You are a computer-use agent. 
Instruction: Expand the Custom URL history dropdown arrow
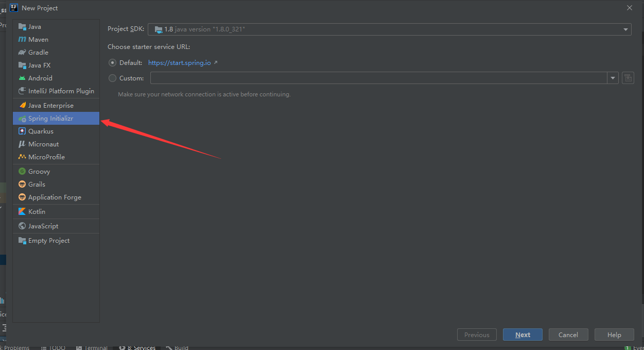tap(613, 78)
